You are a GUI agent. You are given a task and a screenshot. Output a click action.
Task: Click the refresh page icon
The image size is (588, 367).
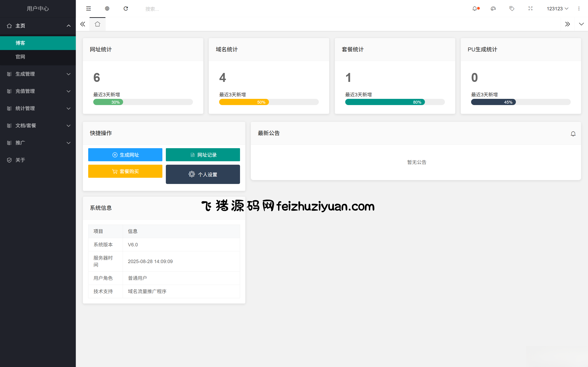pos(126,9)
